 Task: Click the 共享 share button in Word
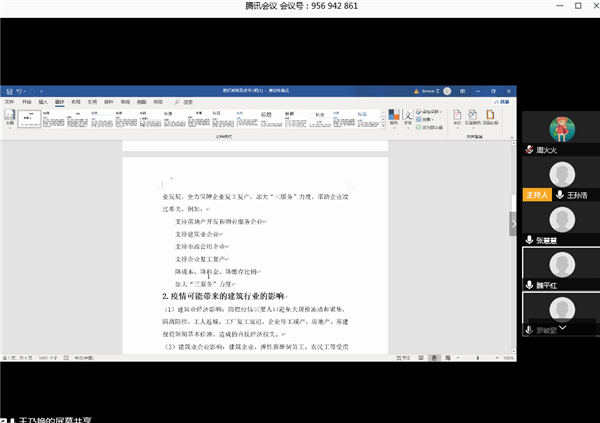tap(502, 102)
